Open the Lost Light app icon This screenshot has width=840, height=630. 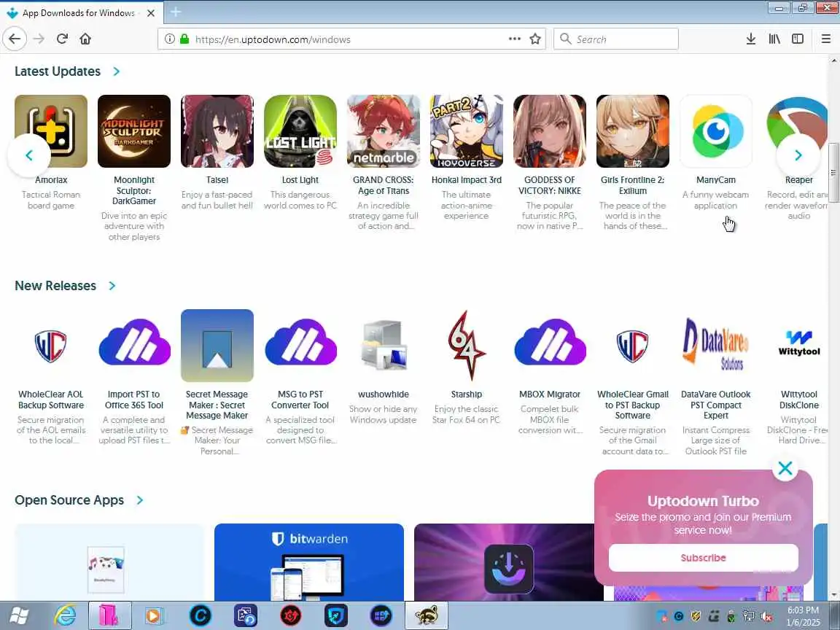[x=300, y=131]
